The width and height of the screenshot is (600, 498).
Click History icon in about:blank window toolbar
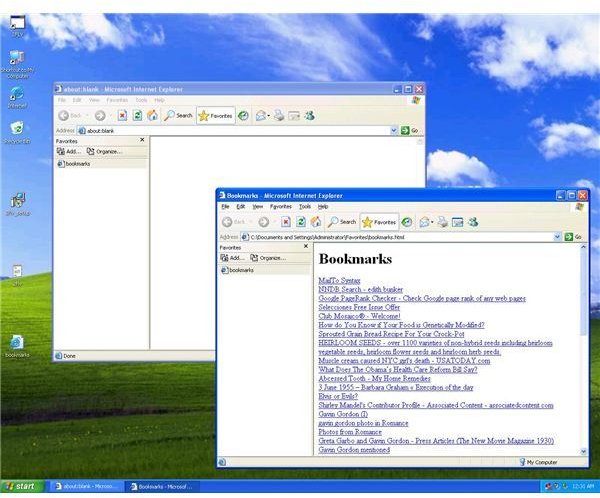tap(243, 116)
